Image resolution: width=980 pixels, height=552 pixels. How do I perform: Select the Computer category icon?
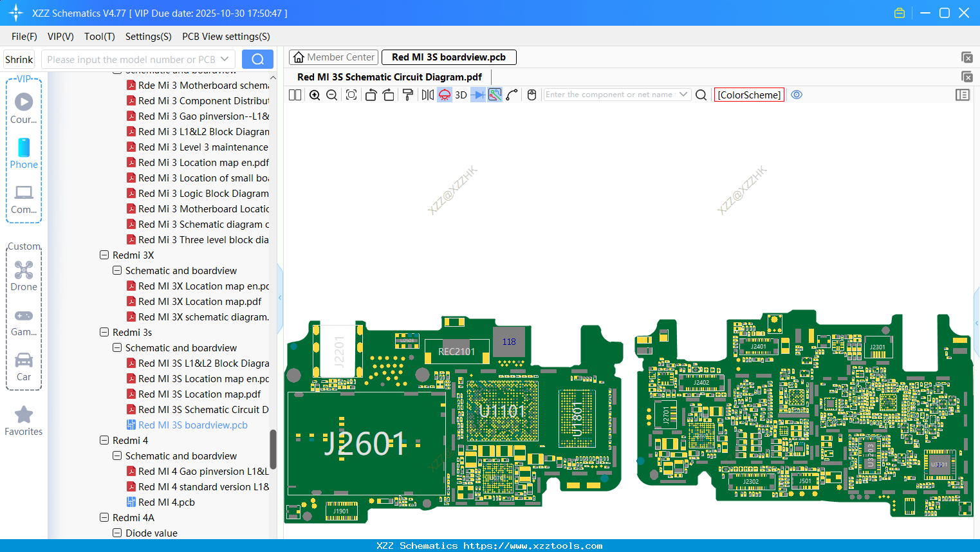[24, 199]
